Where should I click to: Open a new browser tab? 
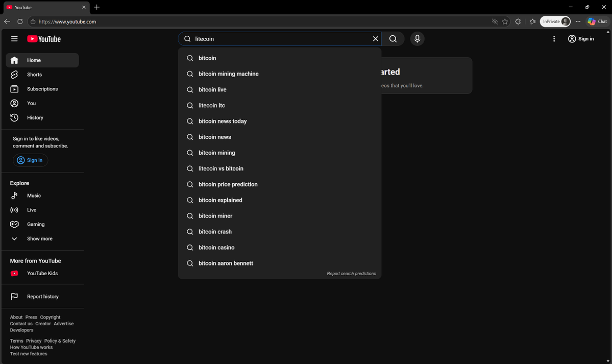click(97, 7)
